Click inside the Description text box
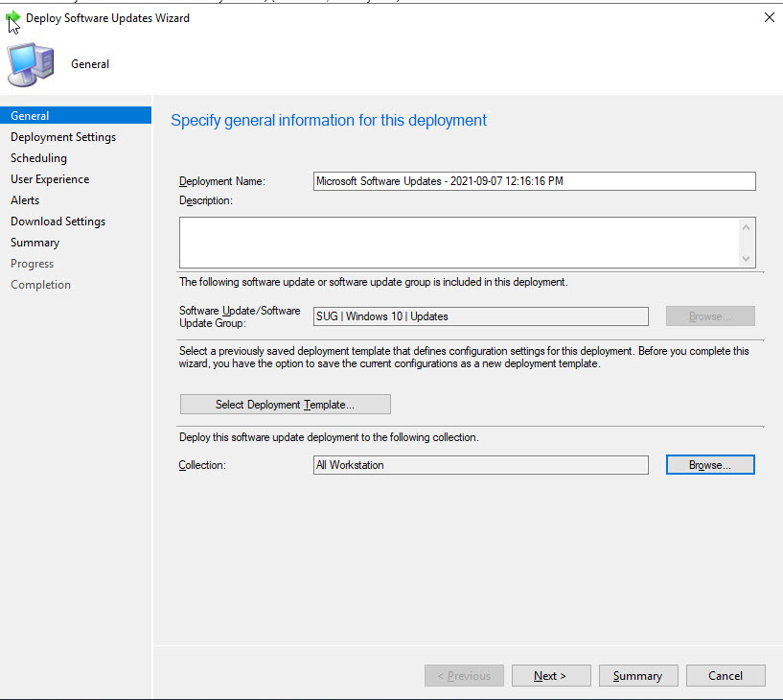783x700 pixels. pos(460,242)
